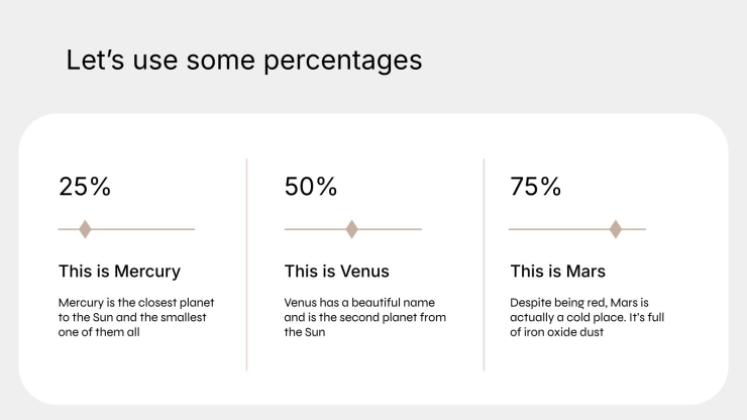The height and width of the screenshot is (420, 747).
Task: Select the 25% percentage text
Action: click(x=85, y=186)
